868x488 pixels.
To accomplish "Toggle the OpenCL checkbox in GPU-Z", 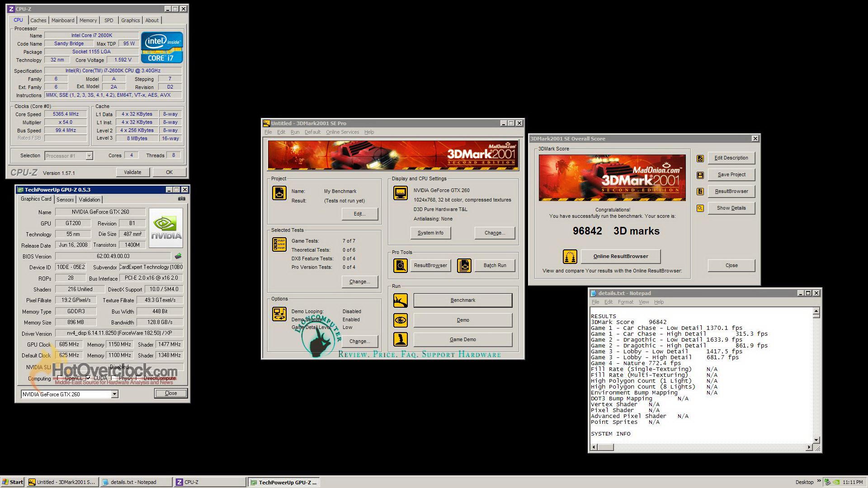I will [60, 378].
